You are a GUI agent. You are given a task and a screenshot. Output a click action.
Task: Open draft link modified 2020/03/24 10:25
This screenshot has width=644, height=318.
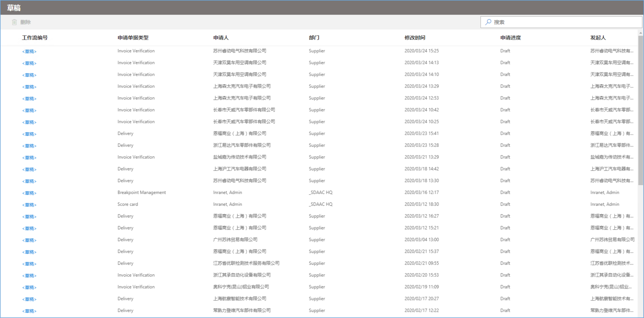click(x=29, y=122)
